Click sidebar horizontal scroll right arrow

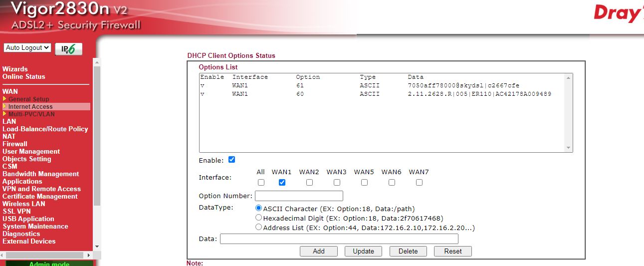tap(89, 255)
